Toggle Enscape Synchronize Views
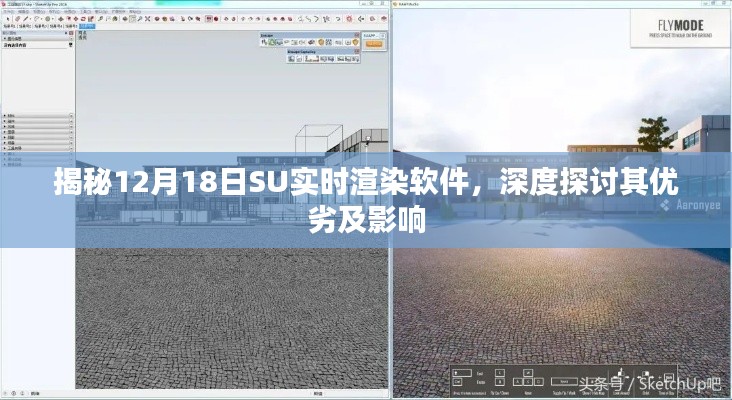 point(280,42)
